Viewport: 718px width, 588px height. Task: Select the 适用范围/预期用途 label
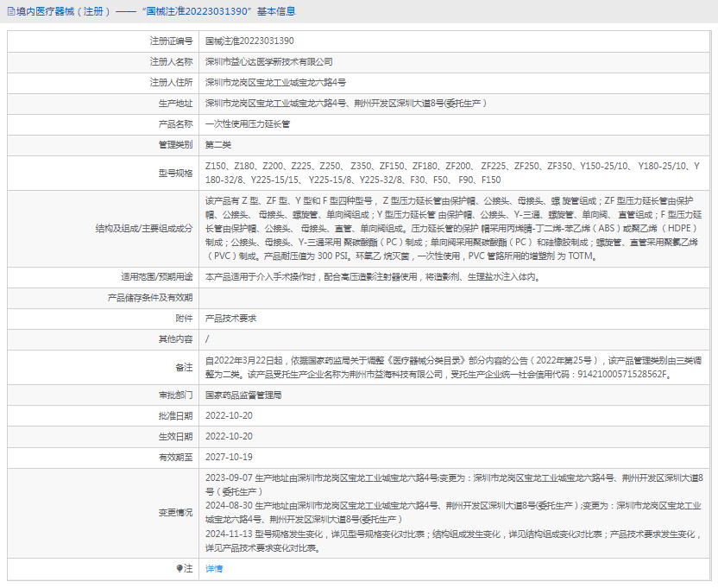157,277
